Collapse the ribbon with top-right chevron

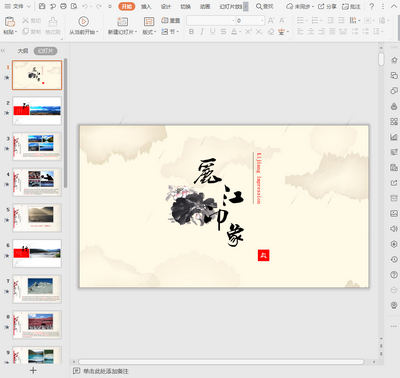tap(393, 6)
